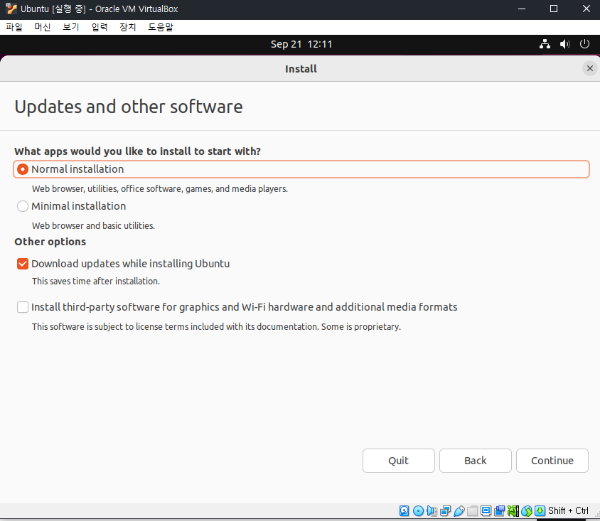
Task: Click the Back button
Action: [x=475, y=461]
